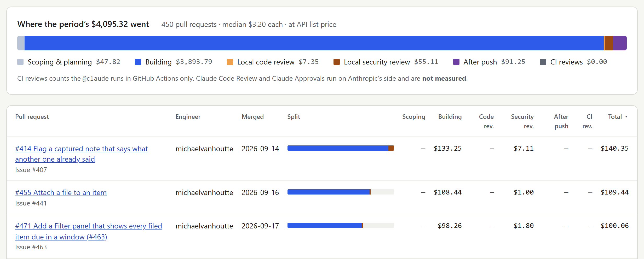Image resolution: width=644 pixels, height=259 pixels.
Task: Open pull request #455 Attach a file link
Action: coord(61,193)
